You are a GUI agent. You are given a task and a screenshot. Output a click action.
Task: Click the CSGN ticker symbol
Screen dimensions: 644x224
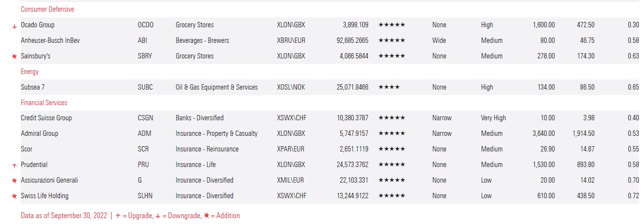coord(146,118)
